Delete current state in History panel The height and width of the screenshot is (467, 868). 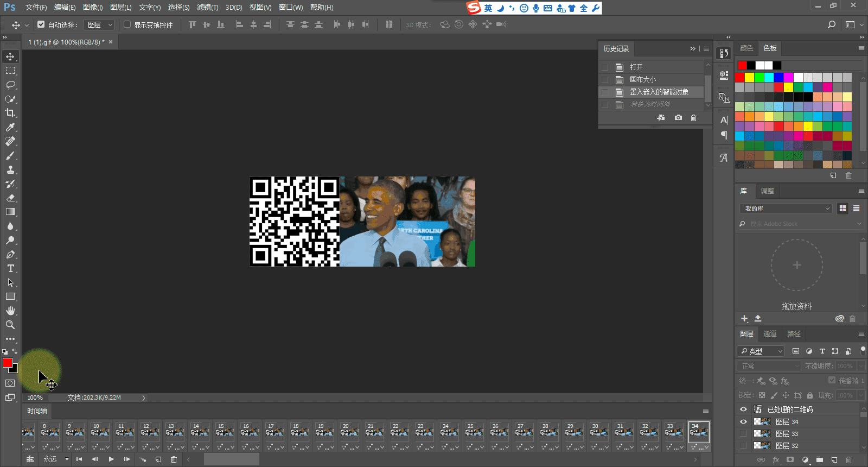click(x=693, y=118)
